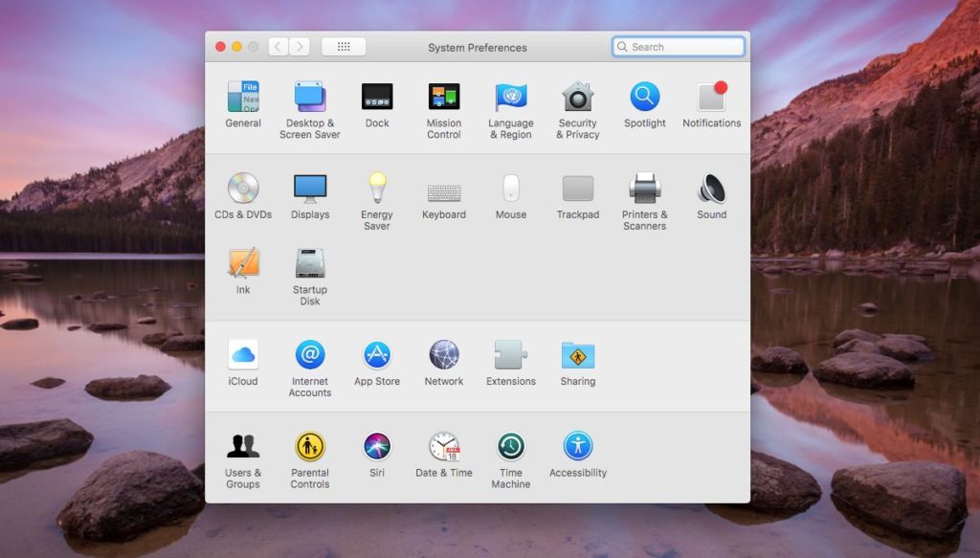Go back using the back arrow
This screenshot has height=558, width=980.
278,45
